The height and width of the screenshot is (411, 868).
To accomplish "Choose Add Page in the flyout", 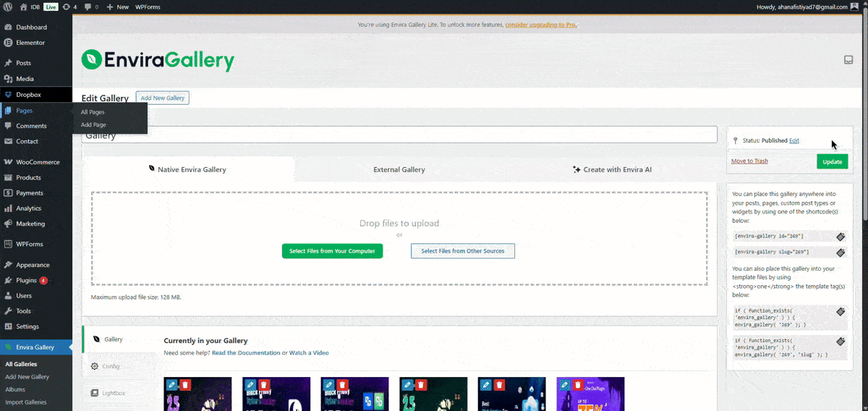I will 93,124.
